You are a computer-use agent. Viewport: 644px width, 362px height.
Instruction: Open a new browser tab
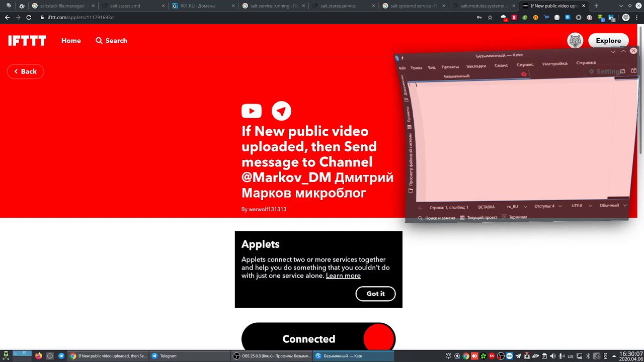pyautogui.click(x=596, y=6)
